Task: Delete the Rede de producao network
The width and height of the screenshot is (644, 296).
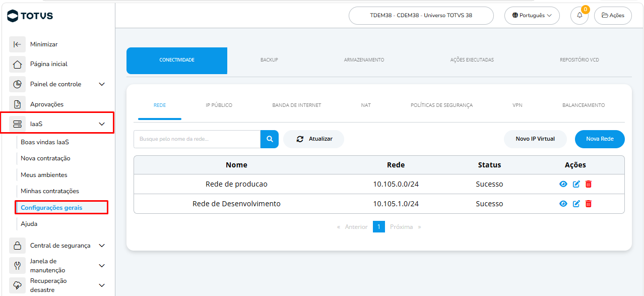Action: 589,184
